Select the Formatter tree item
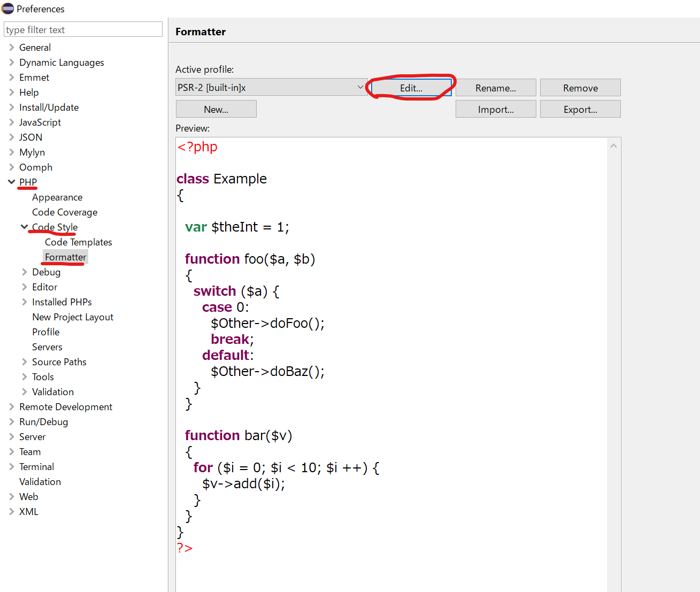700x592 pixels. (x=65, y=257)
